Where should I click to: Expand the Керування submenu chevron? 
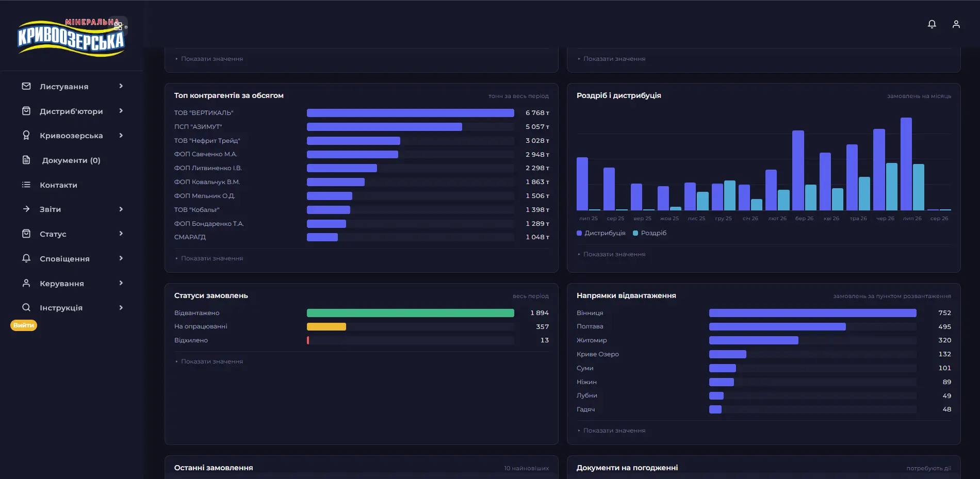(x=121, y=283)
